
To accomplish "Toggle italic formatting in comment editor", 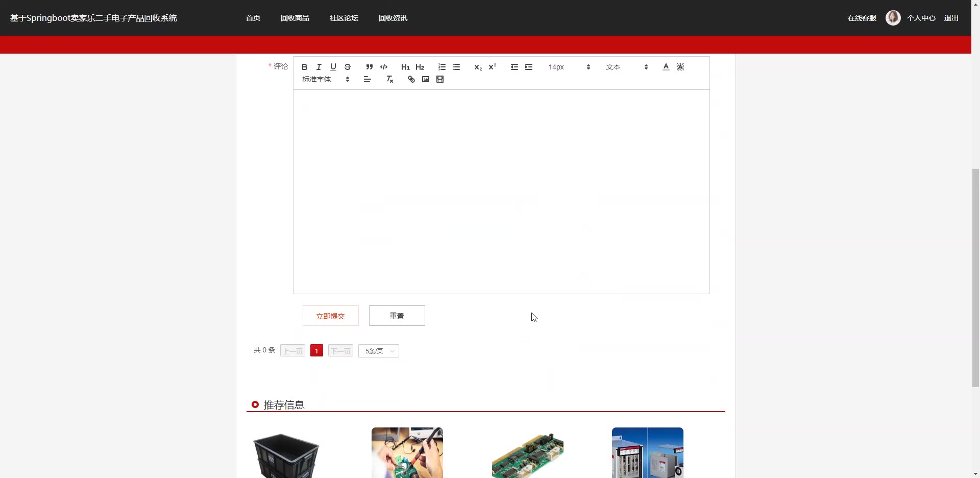I will coord(319,67).
